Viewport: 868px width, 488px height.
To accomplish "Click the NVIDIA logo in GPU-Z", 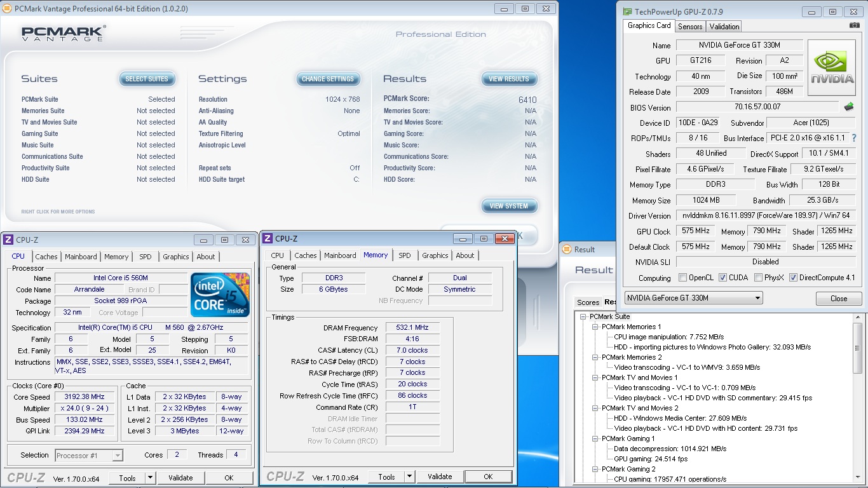I will click(831, 68).
